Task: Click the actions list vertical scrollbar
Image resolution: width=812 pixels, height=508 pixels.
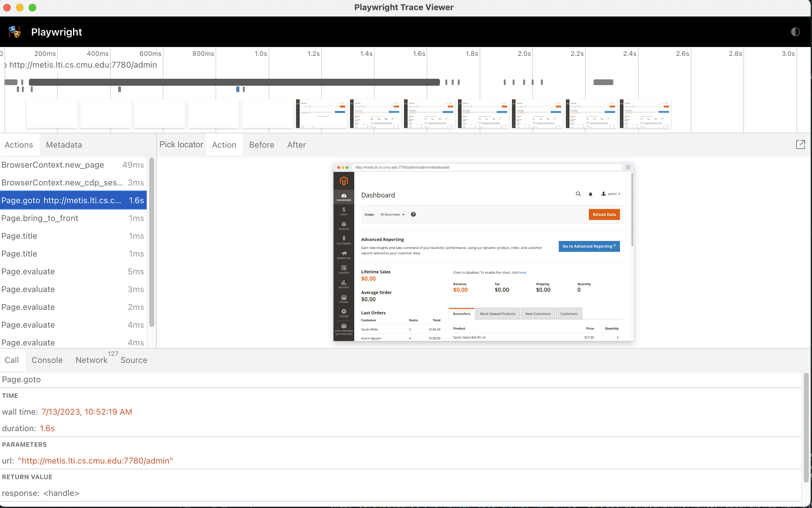Action: pyautogui.click(x=151, y=242)
